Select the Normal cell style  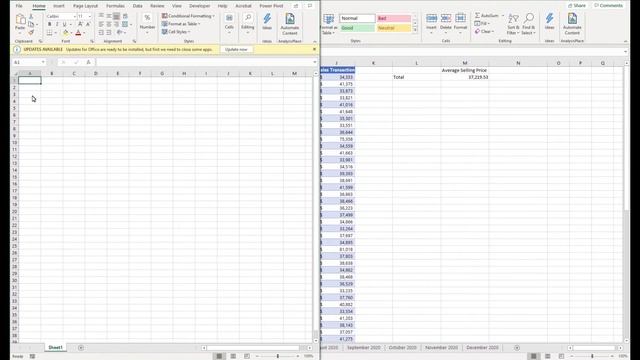click(x=357, y=18)
